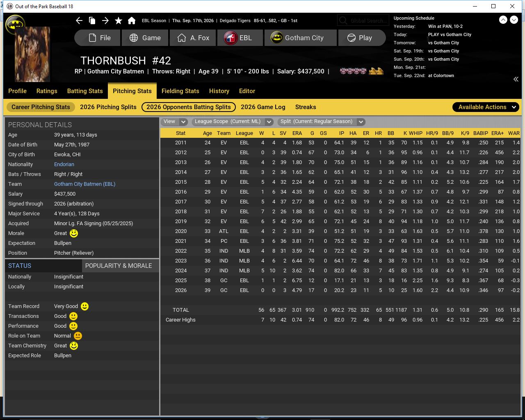Viewport: 525px width, 420px height.
Task: Sort table by WHIP column header
Action: [415, 133]
